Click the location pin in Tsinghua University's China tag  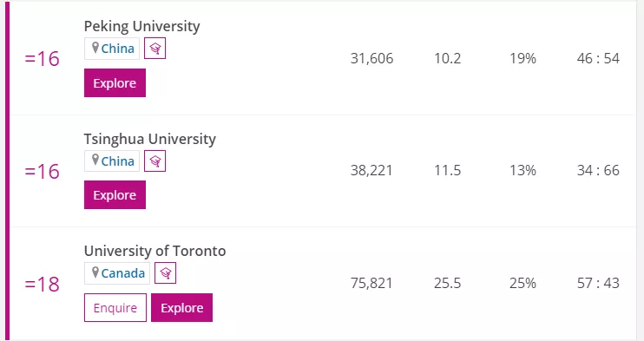(95, 161)
